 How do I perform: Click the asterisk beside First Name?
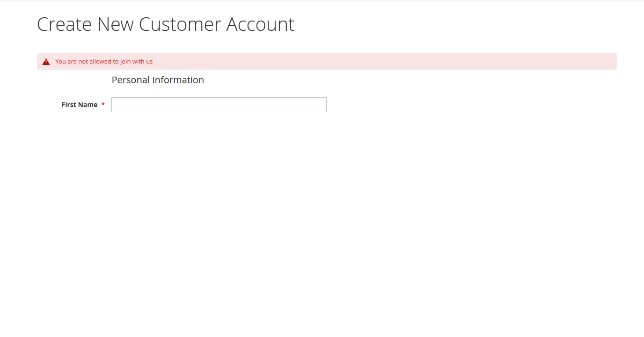click(103, 105)
